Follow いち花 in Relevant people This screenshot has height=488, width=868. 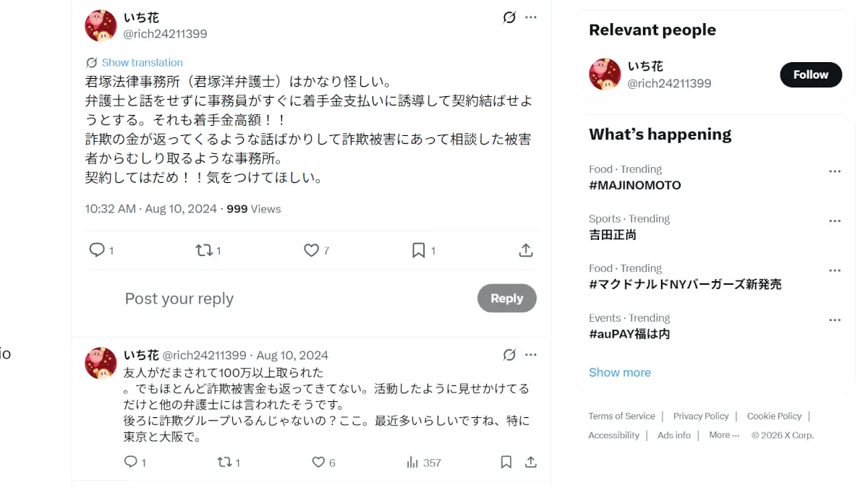tap(810, 74)
